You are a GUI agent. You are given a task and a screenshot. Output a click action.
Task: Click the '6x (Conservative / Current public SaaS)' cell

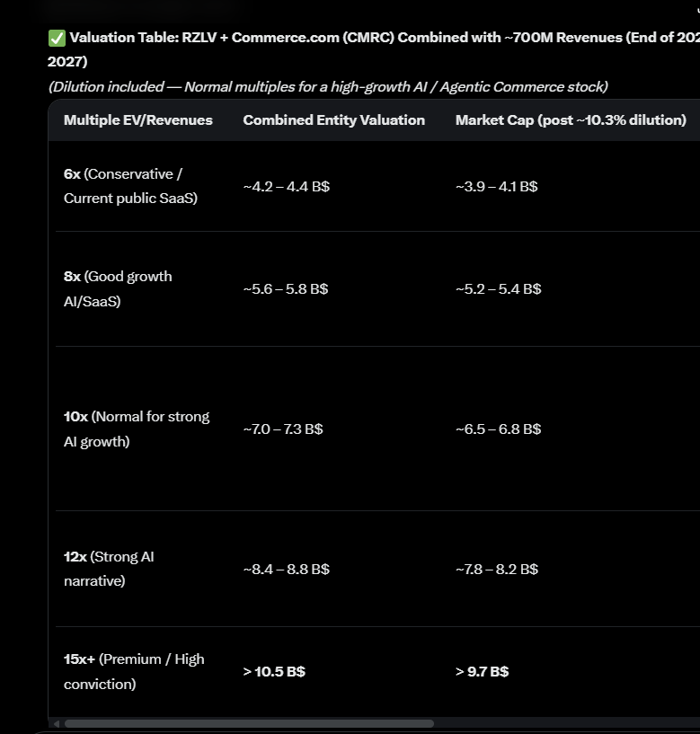point(130,186)
